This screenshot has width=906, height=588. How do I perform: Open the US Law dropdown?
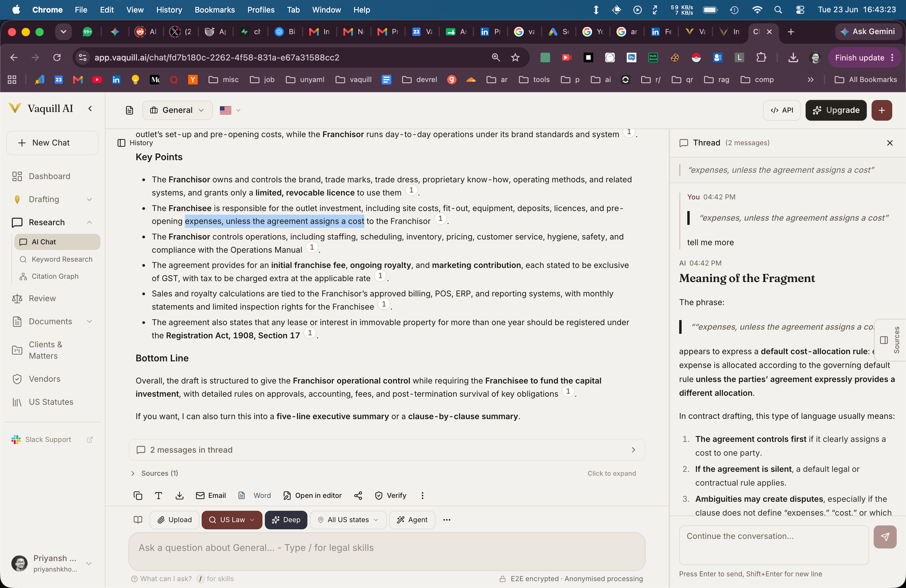tap(232, 519)
